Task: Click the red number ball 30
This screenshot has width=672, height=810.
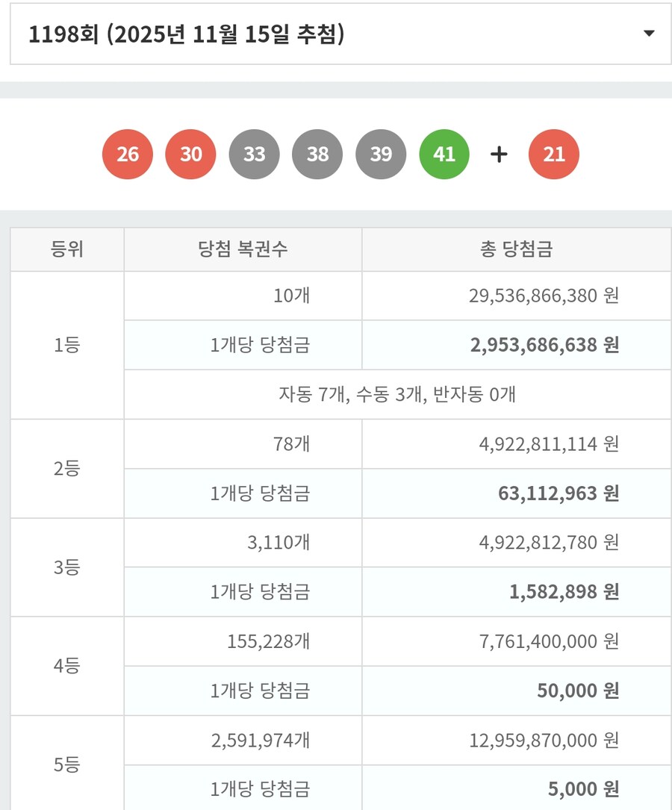Action: pyautogui.click(x=191, y=154)
